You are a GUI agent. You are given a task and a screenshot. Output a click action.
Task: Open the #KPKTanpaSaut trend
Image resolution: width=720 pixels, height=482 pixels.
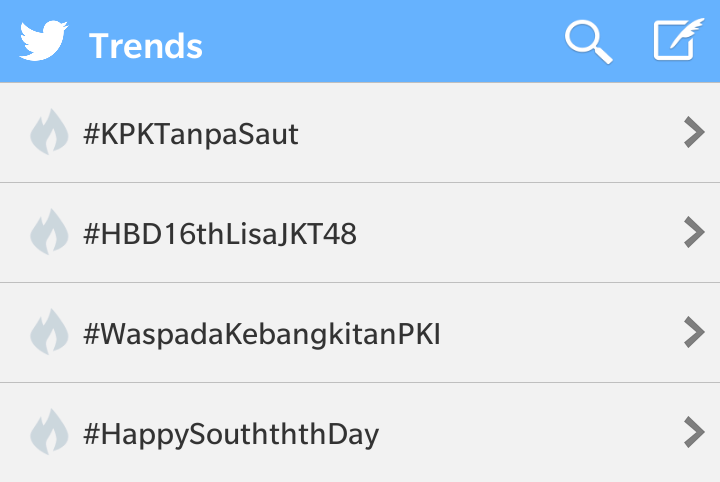(191, 135)
